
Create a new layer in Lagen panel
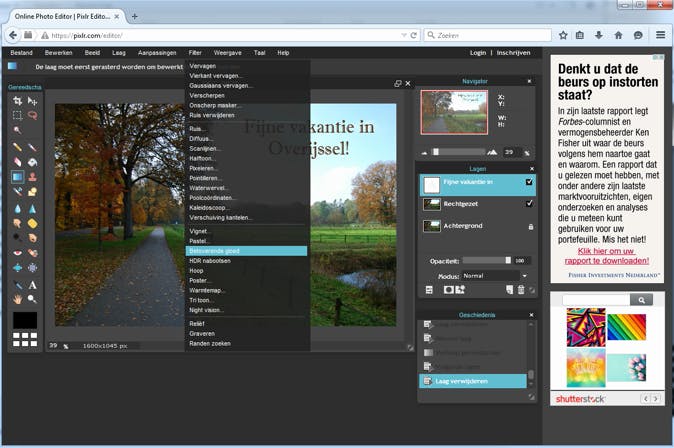tap(509, 290)
